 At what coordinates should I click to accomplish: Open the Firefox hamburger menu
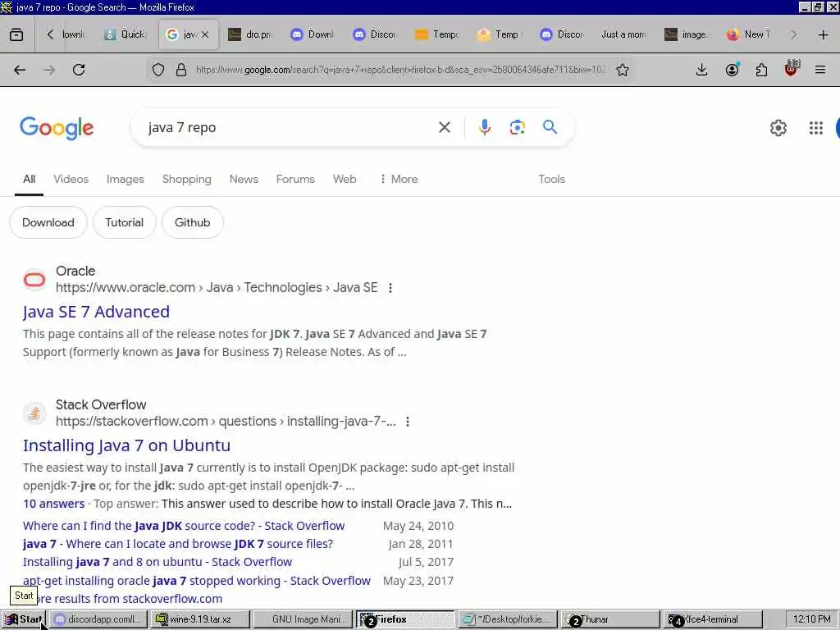pyautogui.click(x=820, y=70)
